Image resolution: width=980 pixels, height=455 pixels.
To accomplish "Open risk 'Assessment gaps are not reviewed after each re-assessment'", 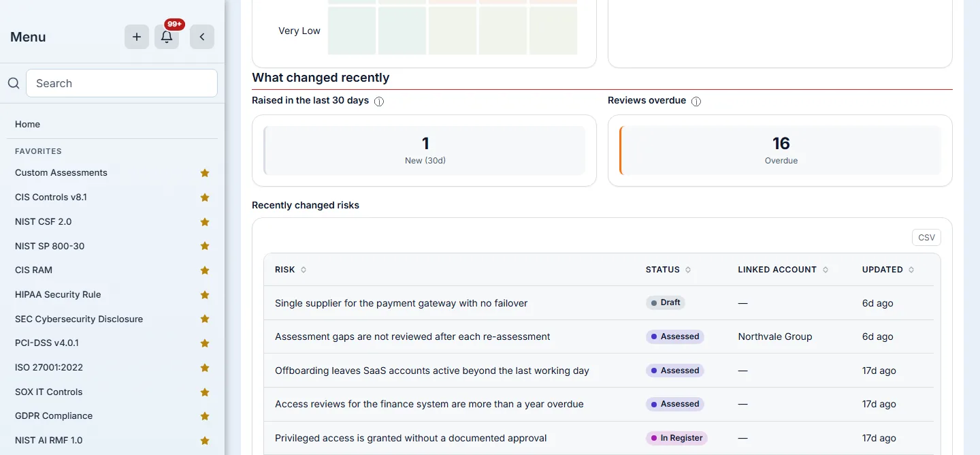I will point(412,336).
